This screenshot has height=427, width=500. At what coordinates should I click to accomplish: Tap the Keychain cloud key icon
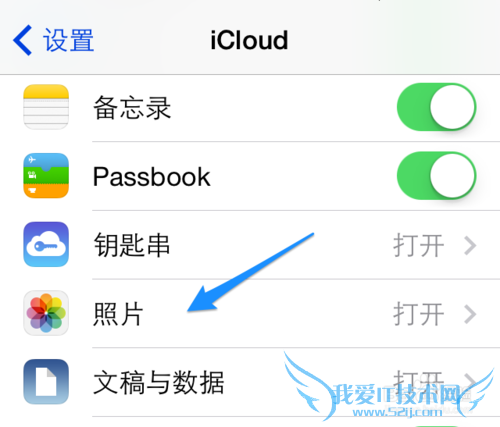coord(46,244)
